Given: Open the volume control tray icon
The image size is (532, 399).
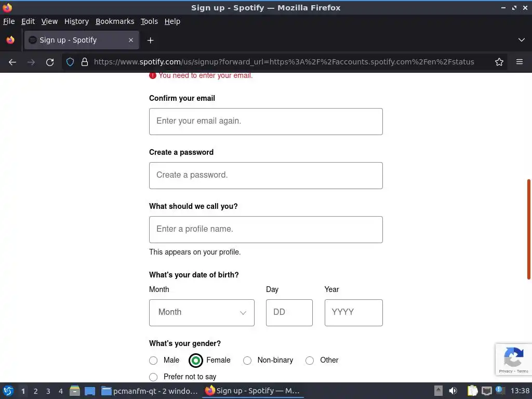Looking at the screenshot, I should [x=453, y=391].
